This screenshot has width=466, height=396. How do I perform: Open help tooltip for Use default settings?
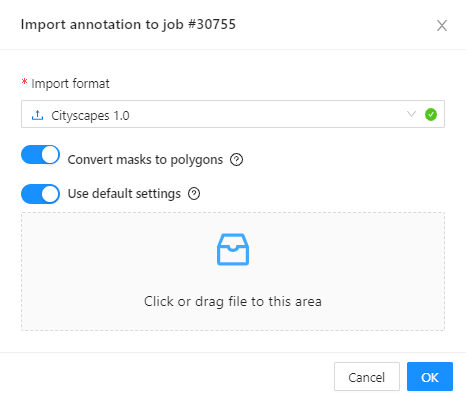(194, 193)
